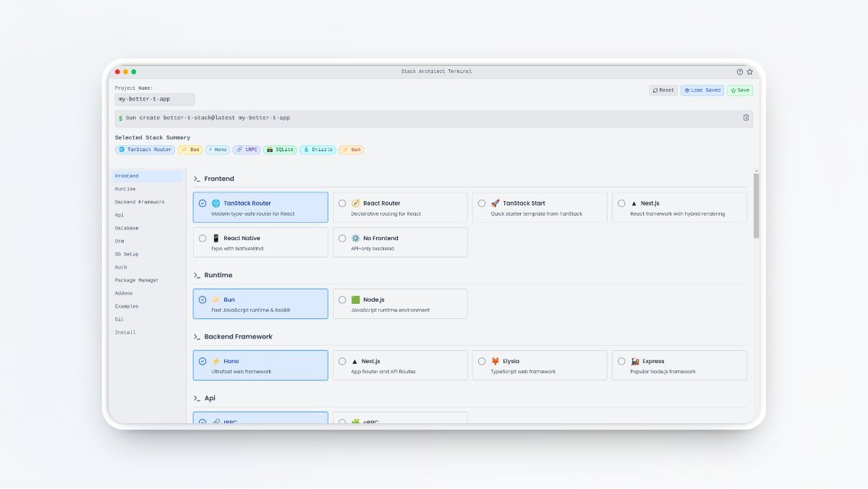Click the vertical scrollbar thumb
The height and width of the screenshot is (489, 868).
[757, 205]
